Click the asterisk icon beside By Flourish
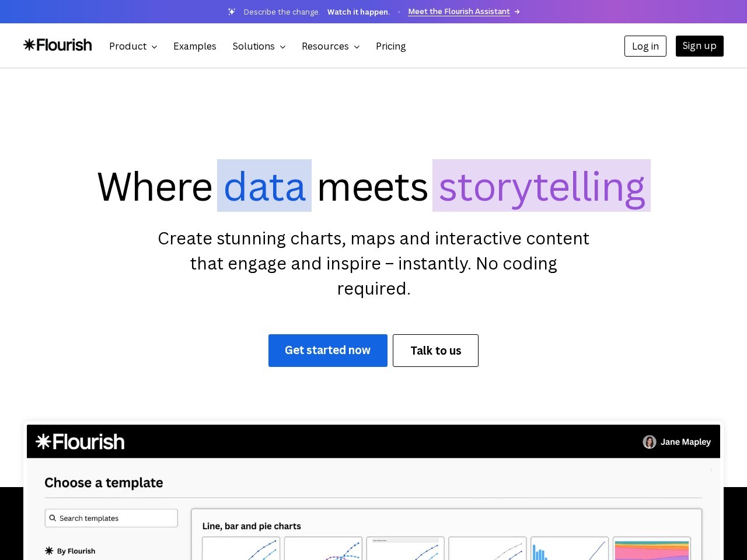 (49, 551)
